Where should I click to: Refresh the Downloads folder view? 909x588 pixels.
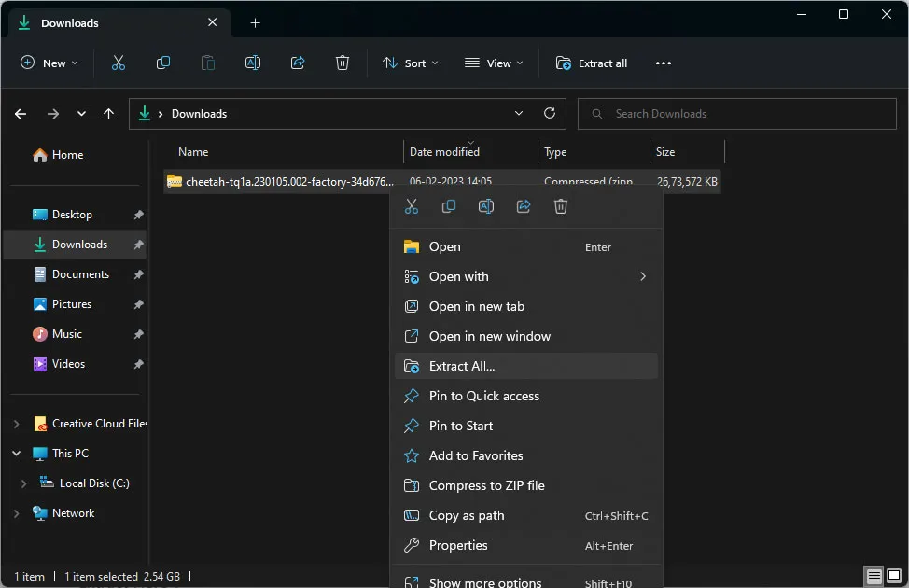point(550,113)
